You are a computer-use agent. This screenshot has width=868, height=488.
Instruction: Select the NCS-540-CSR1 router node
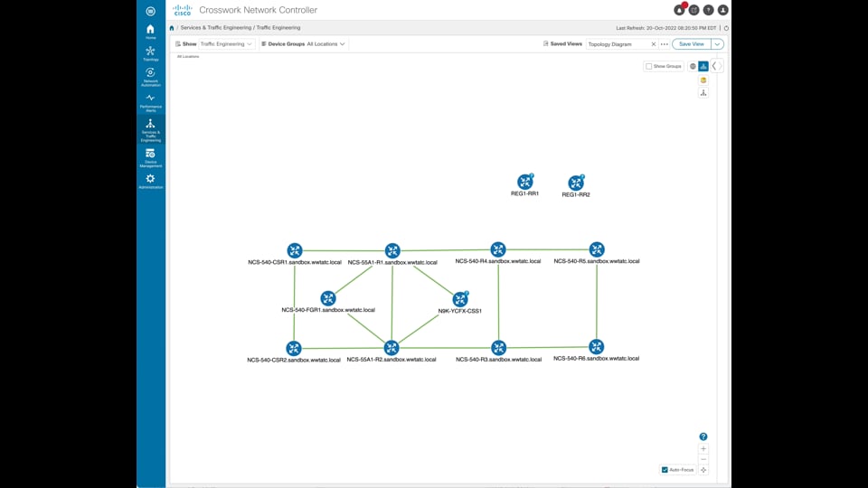point(295,250)
